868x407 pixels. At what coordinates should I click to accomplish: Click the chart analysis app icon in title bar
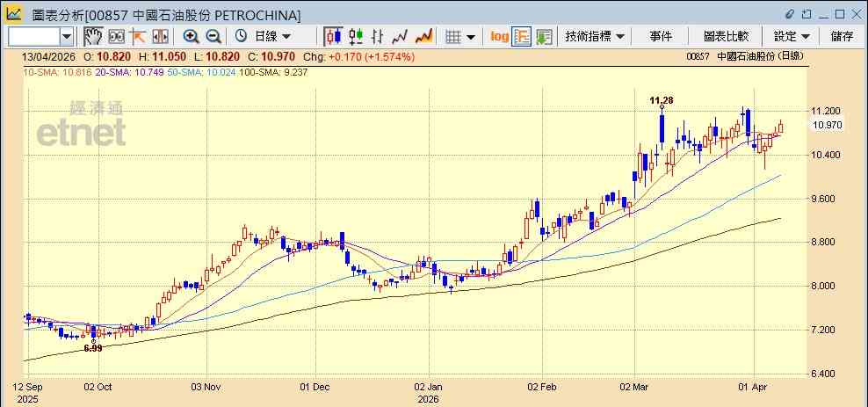pos(14,14)
